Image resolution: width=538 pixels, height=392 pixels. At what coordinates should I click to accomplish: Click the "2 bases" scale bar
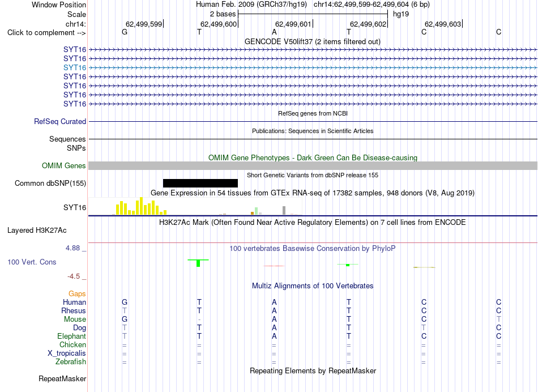tap(313, 14)
